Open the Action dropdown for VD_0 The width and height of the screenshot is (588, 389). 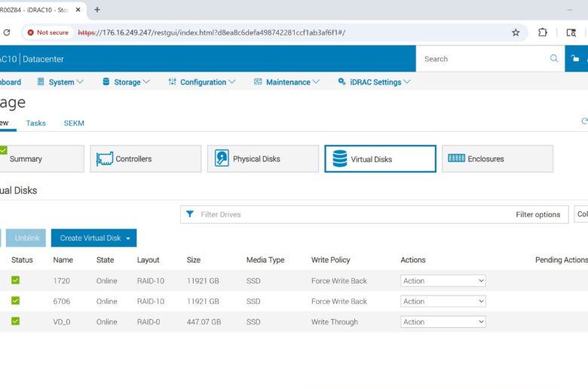click(443, 321)
